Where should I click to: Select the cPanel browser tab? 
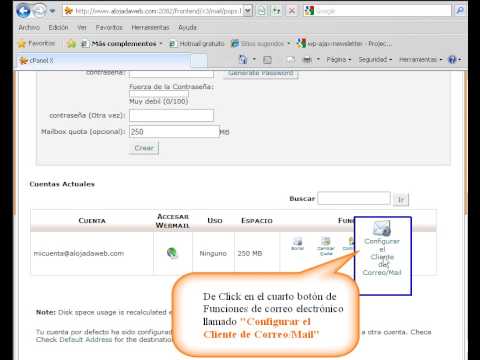(x=104, y=61)
